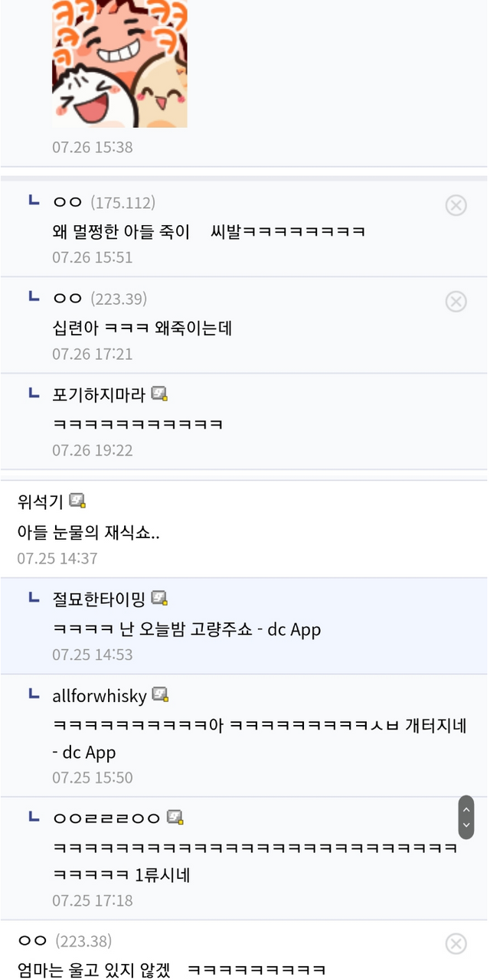Open the gallog icon next to allforwhisky
The height and width of the screenshot is (980, 490).
point(160,695)
